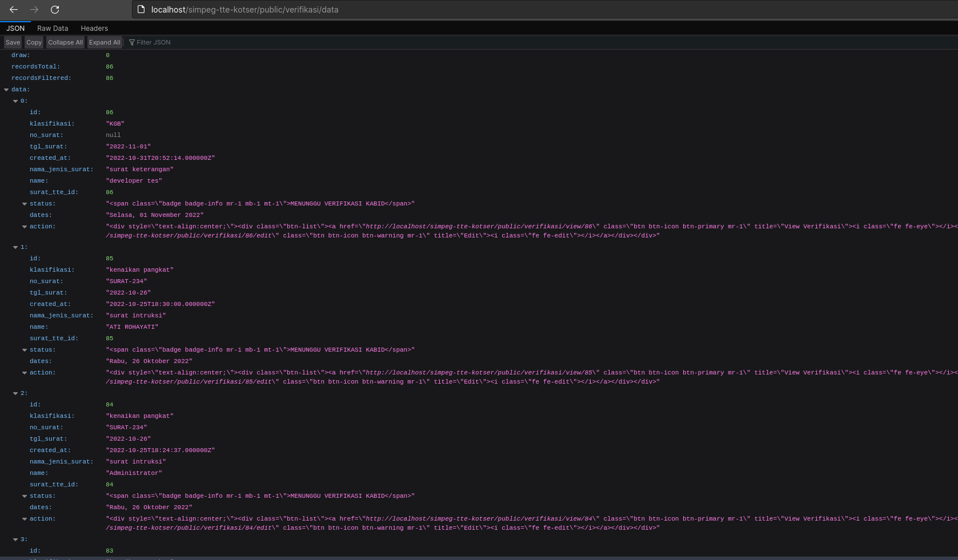Image resolution: width=958 pixels, height=560 pixels.
Task: Focus the Filter JSON search field
Action: (543, 42)
